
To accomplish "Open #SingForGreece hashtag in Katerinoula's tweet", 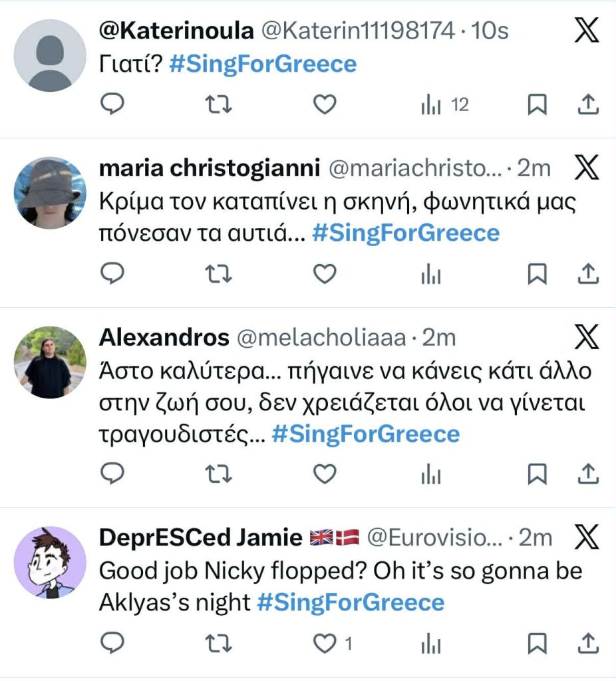I will coord(263,64).
